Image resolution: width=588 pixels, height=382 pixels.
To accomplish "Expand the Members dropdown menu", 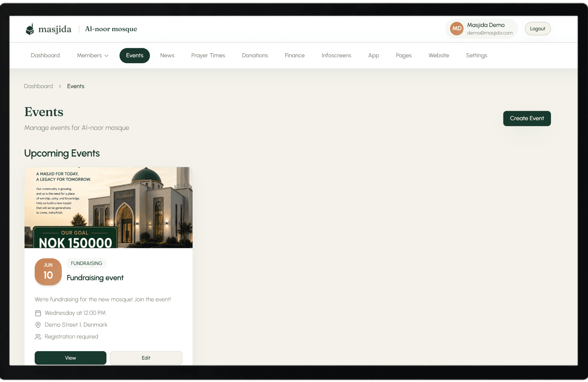I will tap(93, 56).
